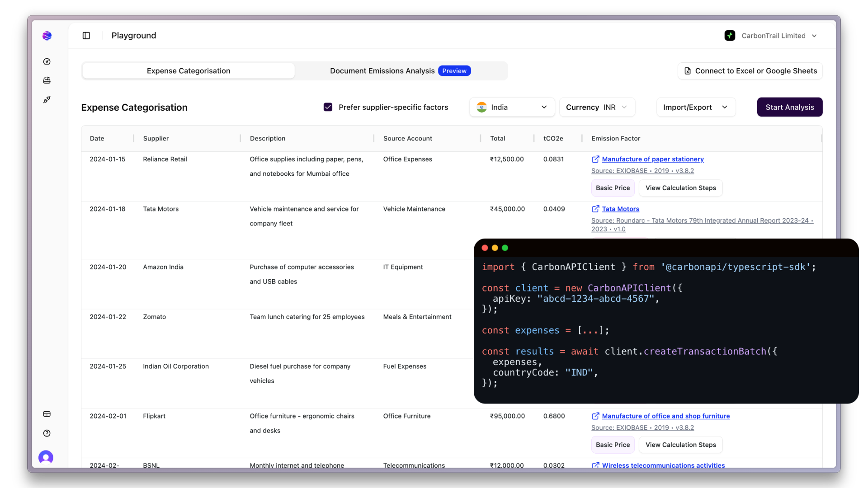Open the Currency INR dropdown
Image resolution: width=868 pixels, height=488 pixels.
click(597, 107)
